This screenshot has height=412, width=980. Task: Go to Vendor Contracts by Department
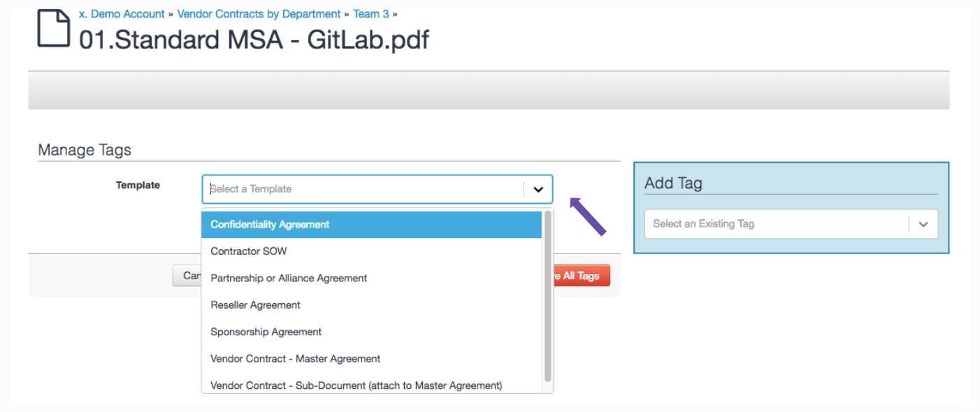click(x=259, y=14)
